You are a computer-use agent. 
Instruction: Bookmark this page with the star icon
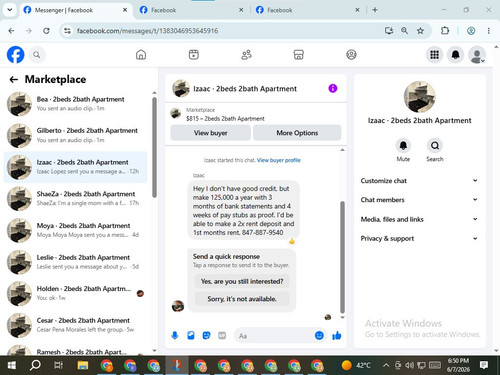coord(420,31)
